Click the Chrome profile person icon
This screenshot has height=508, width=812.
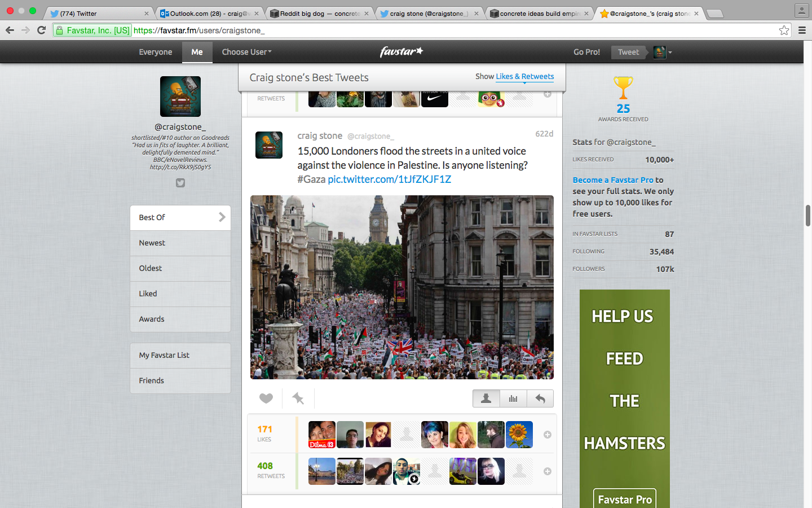[x=801, y=10]
